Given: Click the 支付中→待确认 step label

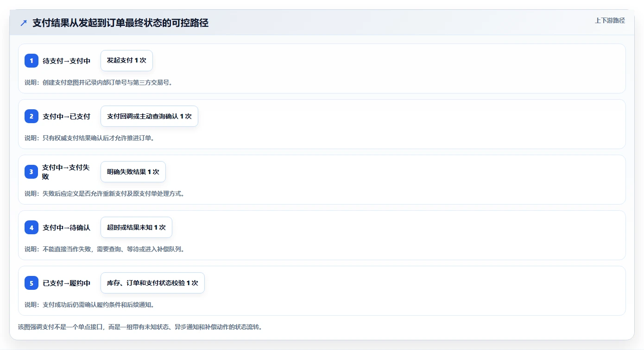Looking at the screenshot, I should pyautogui.click(x=66, y=227).
